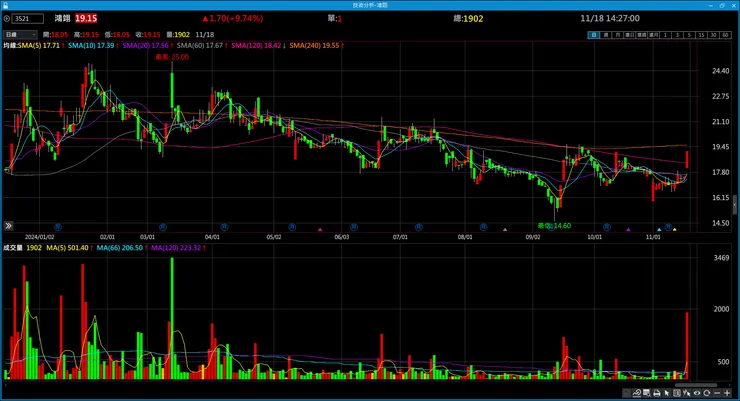This screenshot has height=401, width=740.
Task: Click the cyan triangle marker near 11/01
Action: (659, 230)
